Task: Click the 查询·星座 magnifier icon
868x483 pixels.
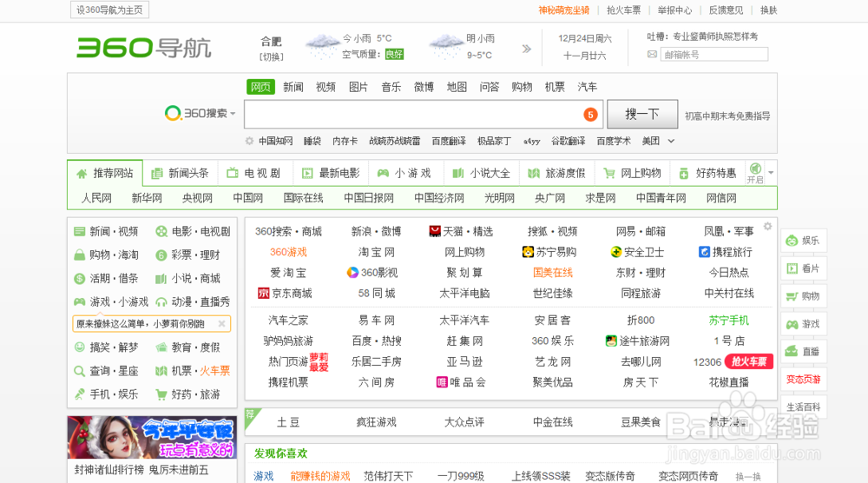Action: click(79, 371)
